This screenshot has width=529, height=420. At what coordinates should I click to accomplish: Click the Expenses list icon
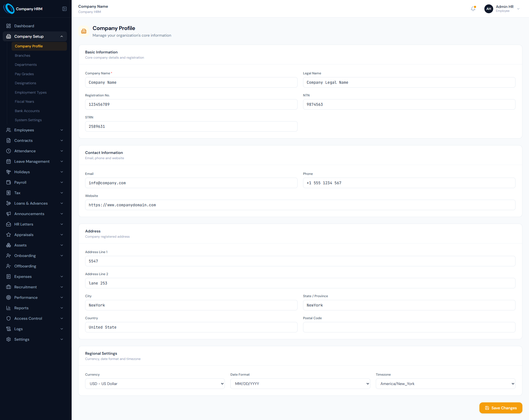pos(9,277)
